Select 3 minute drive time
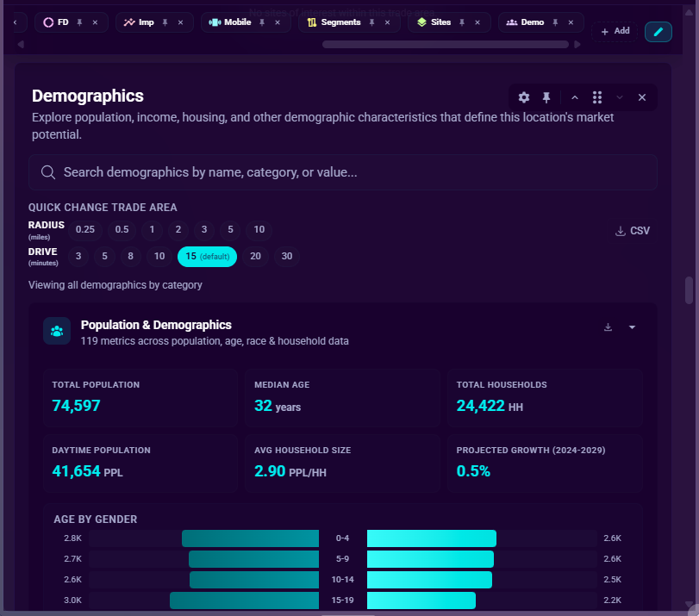Viewport: 699px width, 616px height. point(78,256)
